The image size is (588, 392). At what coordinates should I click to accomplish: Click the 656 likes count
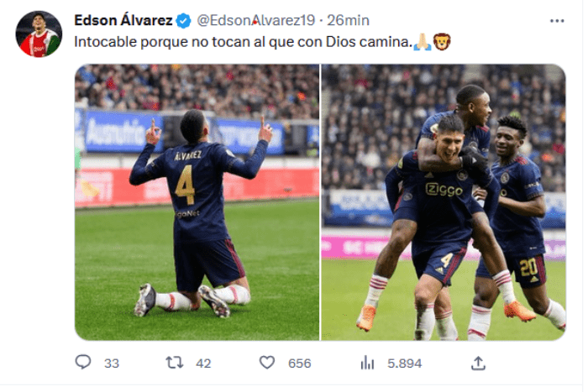[x=299, y=363]
